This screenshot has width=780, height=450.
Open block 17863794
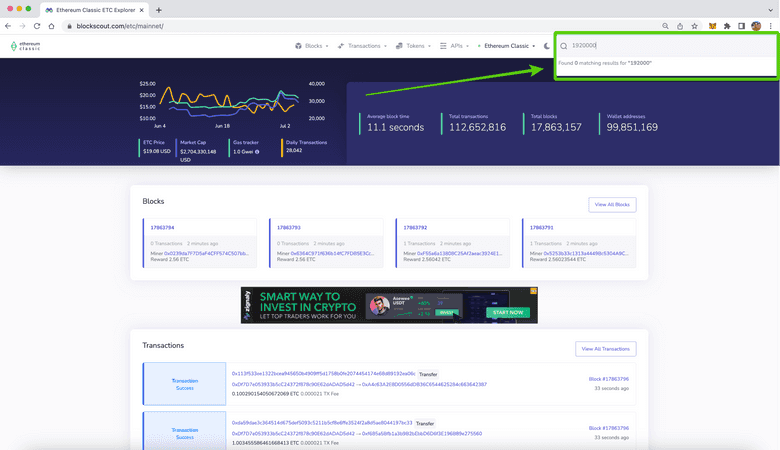coord(162,227)
